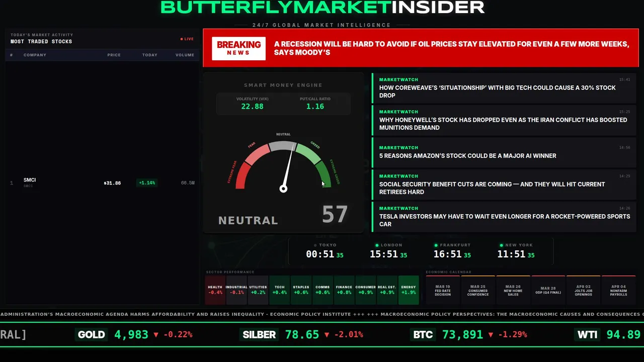Select the SMCI company name

coord(30,180)
